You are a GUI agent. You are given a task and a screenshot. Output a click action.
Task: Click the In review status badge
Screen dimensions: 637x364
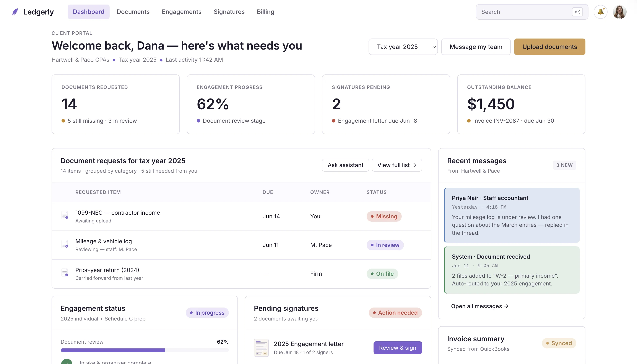(385, 245)
